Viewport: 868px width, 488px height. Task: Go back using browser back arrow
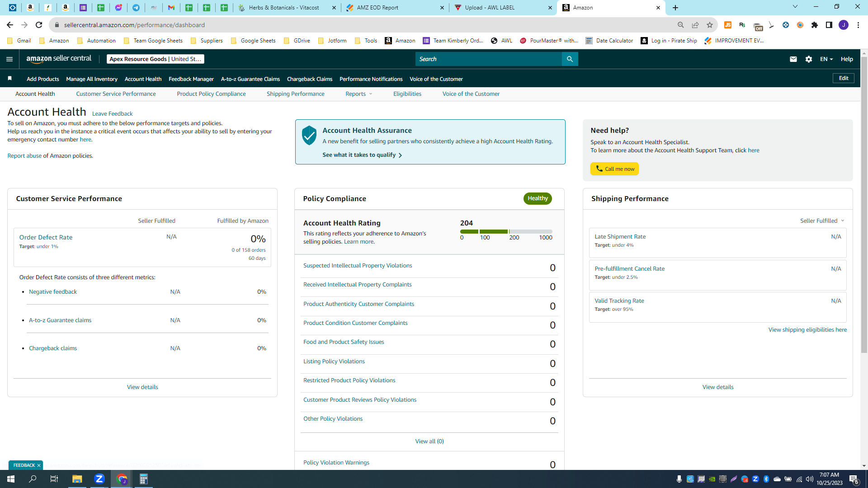click(x=10, y=25)
